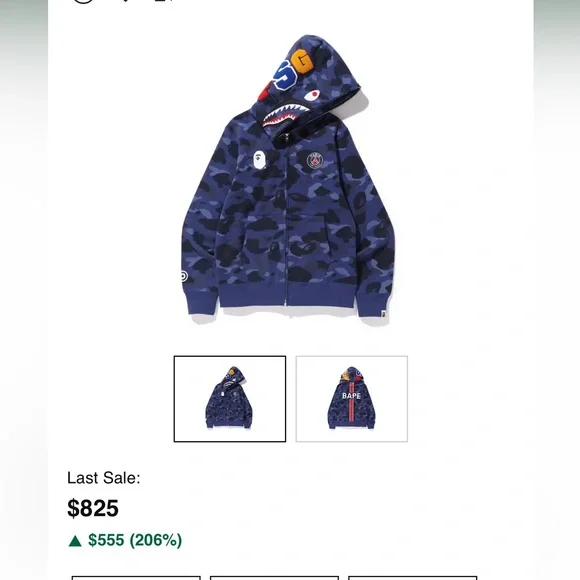Click the leftmost outlined box at bottom

[136, 578]
